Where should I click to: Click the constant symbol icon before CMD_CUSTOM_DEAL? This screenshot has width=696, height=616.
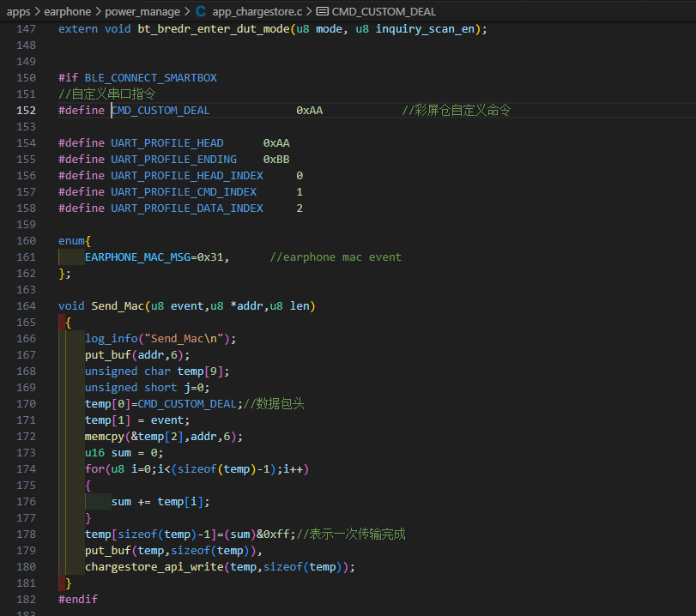(x=323, y=11)
